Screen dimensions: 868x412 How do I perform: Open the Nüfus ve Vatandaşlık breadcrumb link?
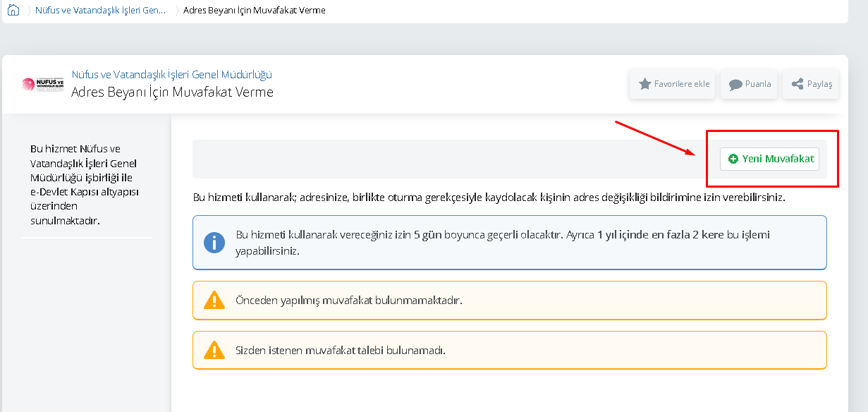click(100, 11)
